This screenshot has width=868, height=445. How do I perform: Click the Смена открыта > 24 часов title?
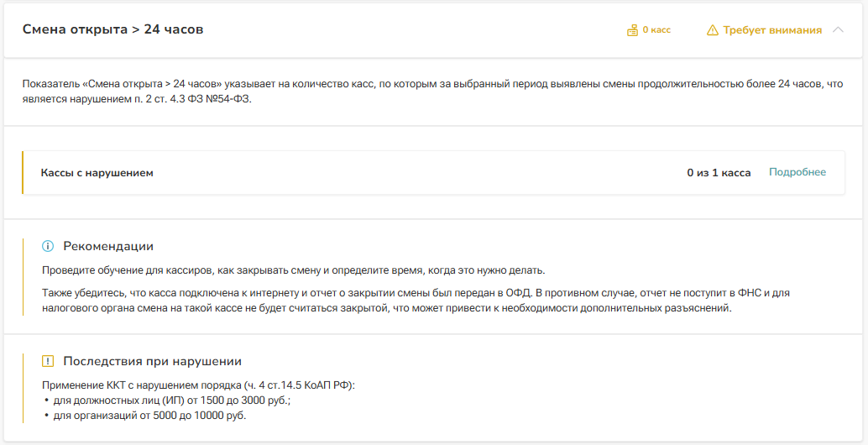point(112,29)
